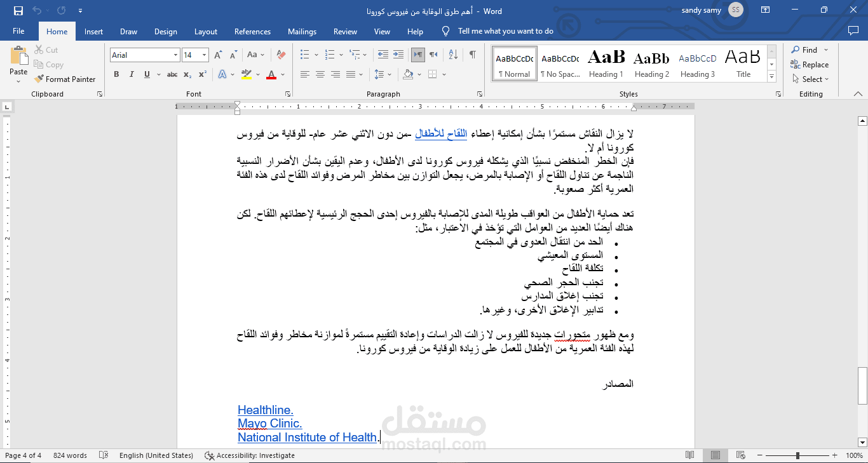Increase paragraph indent
Screen dimensions: 868x463
tap(398, 55)
